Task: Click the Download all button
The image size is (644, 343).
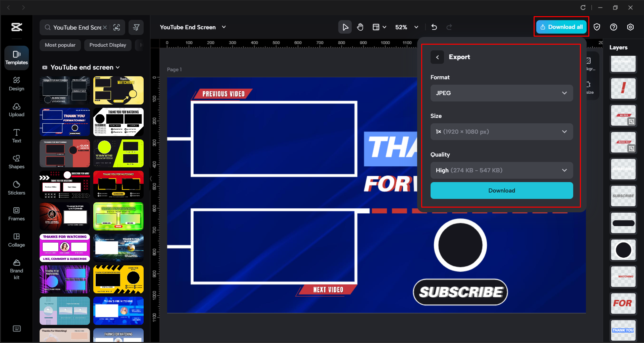Action: click(x=561, y=27)
